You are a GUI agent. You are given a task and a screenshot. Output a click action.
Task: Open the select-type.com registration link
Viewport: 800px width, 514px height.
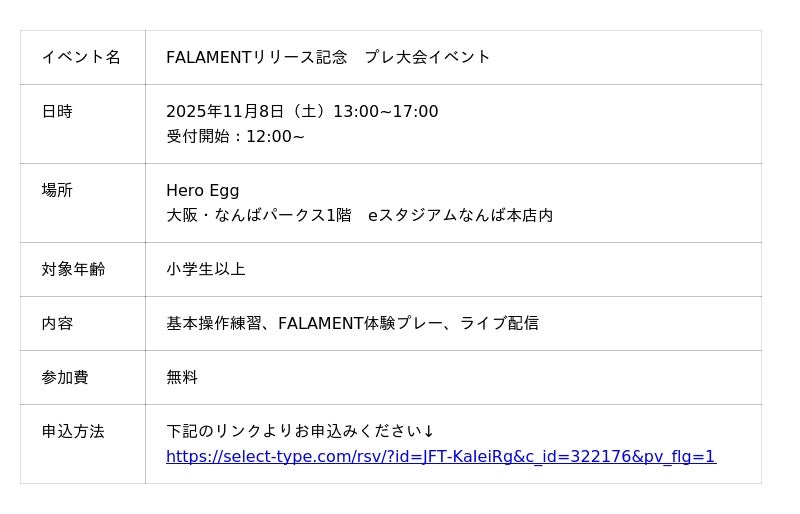click(440, 457)
